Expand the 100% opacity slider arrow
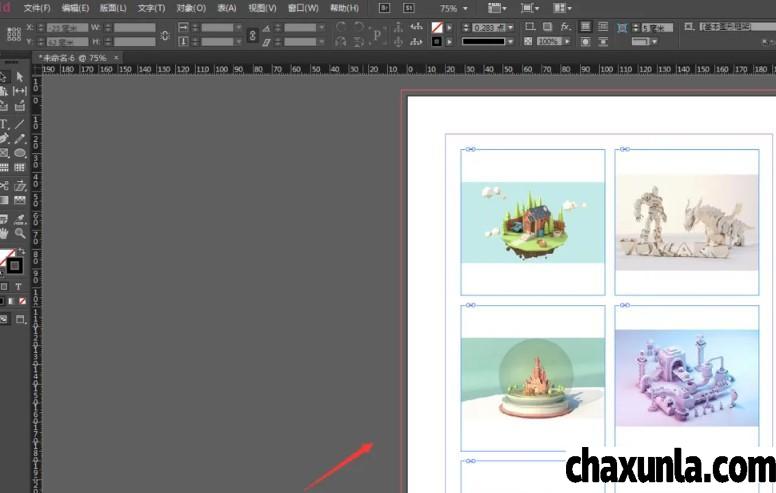The width and height of the screenshot is (776, 493). pos(567,42)
